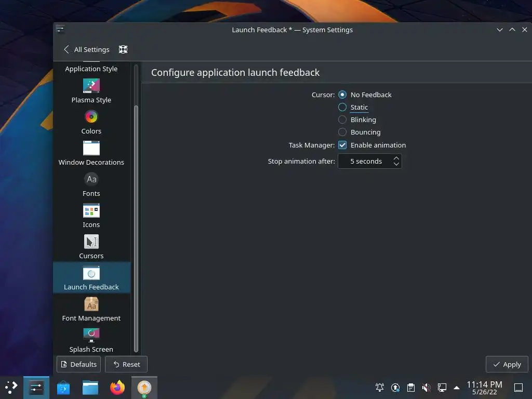Click the help lifebuoy icon in toolbar
This screenshot has width=532, height=399.
point(123,49)
